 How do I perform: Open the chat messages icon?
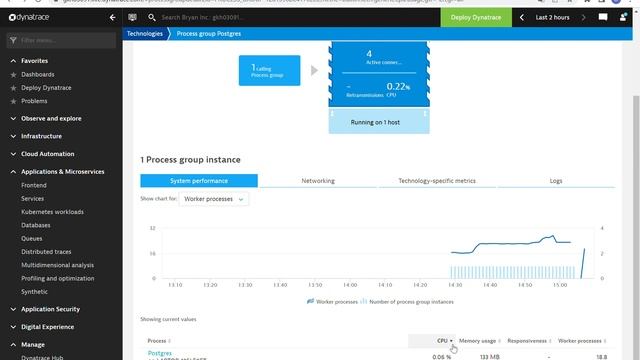click(x=603, y=17)
